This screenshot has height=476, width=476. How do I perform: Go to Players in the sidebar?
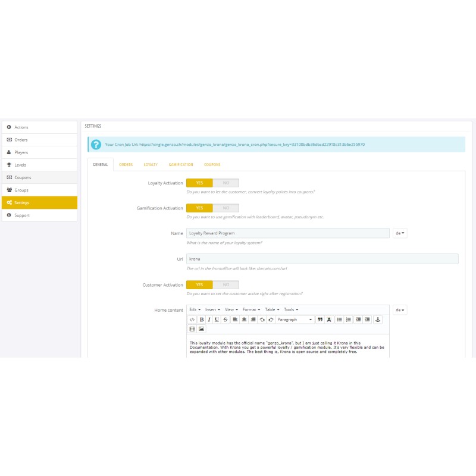coord(21,152)
